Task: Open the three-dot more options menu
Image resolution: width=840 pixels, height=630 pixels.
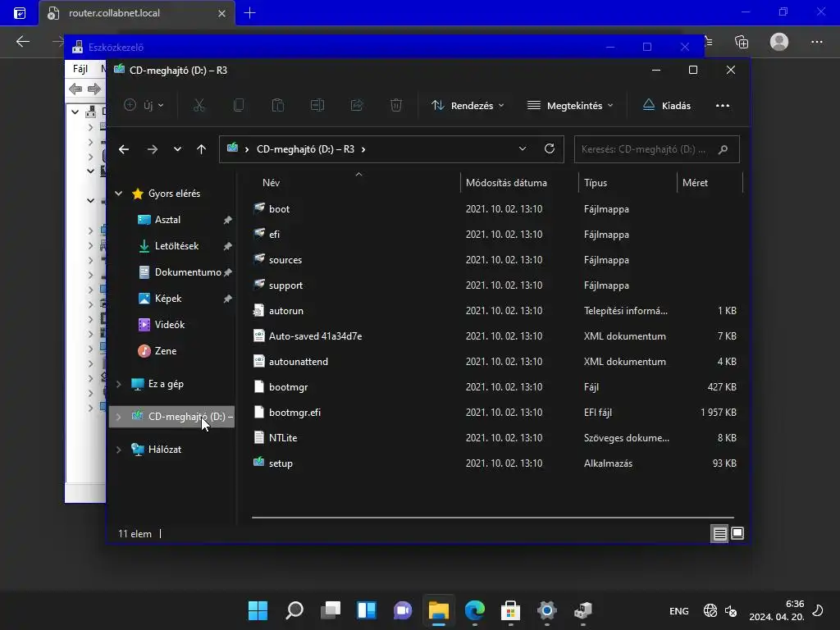Action: [x=723, y=106]
